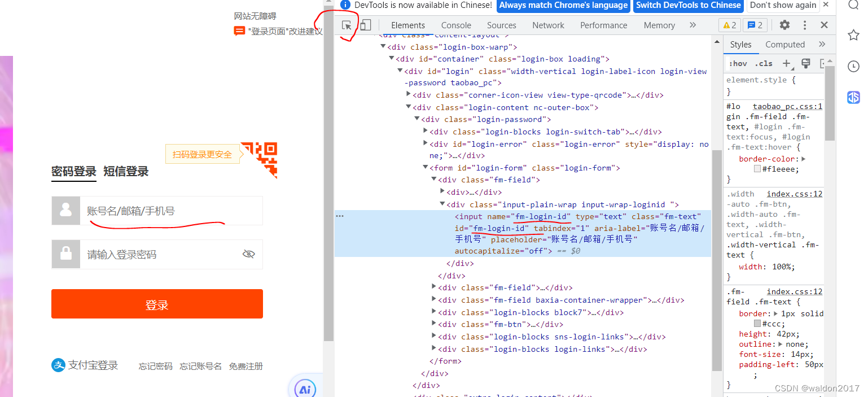Collapse the login-form form node
This screenshot has height=397, width=868.
(x=426, y=168)
